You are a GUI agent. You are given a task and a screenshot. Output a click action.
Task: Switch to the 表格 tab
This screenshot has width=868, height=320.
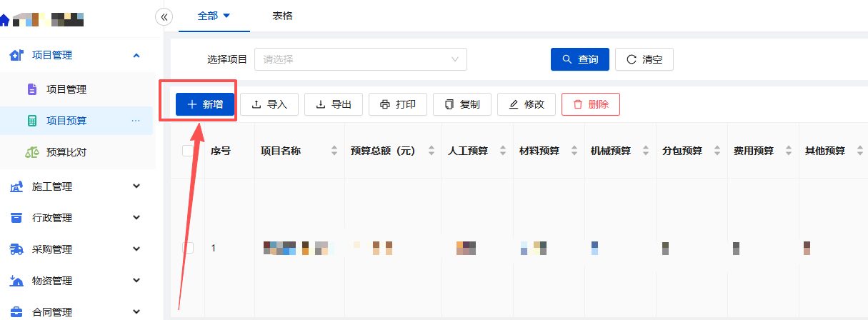pyautogui.click(x=282, y=16)
